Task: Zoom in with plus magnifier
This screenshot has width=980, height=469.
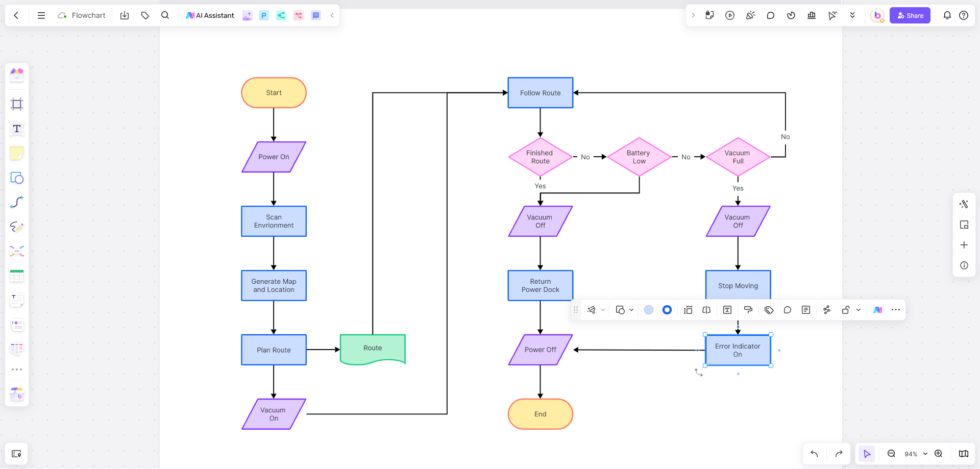Action: pyautogui.click(x=938, y=454)
